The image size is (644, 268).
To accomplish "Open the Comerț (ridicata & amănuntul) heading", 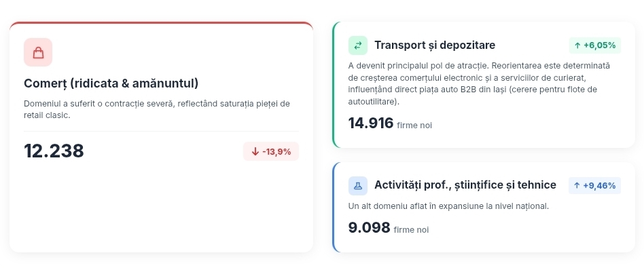I will coord(111,83).
